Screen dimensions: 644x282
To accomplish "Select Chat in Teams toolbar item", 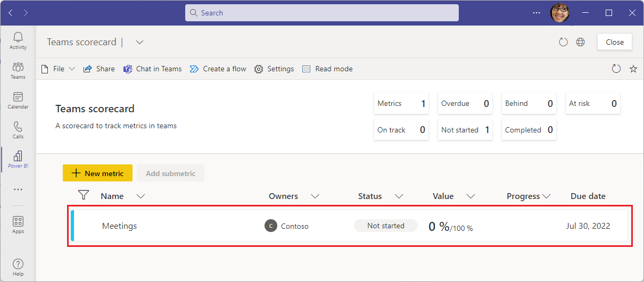I will tap(153, 69).
